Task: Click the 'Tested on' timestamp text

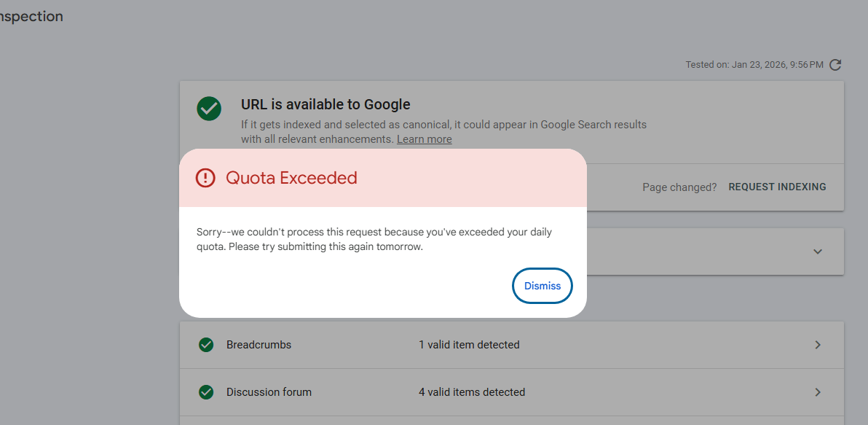Action: (754, 65)
